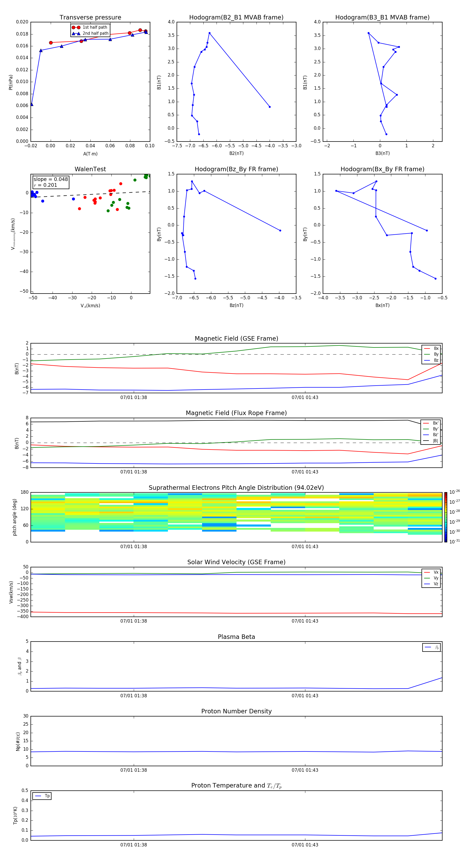473x868 pixels.
Task: Click the 'slope = 0.048' annotation
Action: (50, 179)
